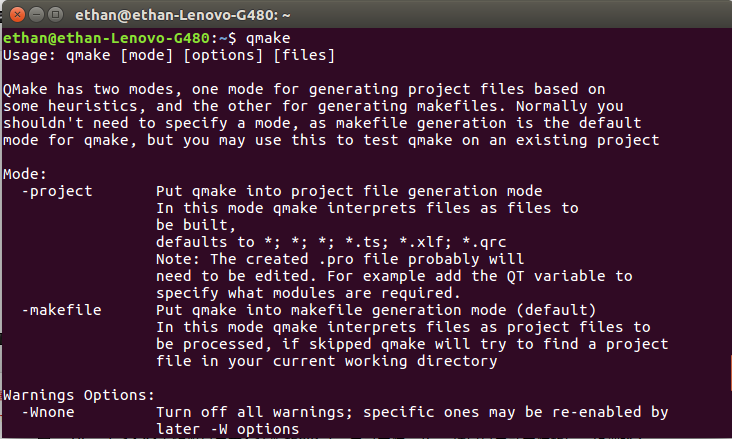Click the Warnings Options: heading
Viewport: 732px width, 439px height.
80,394
